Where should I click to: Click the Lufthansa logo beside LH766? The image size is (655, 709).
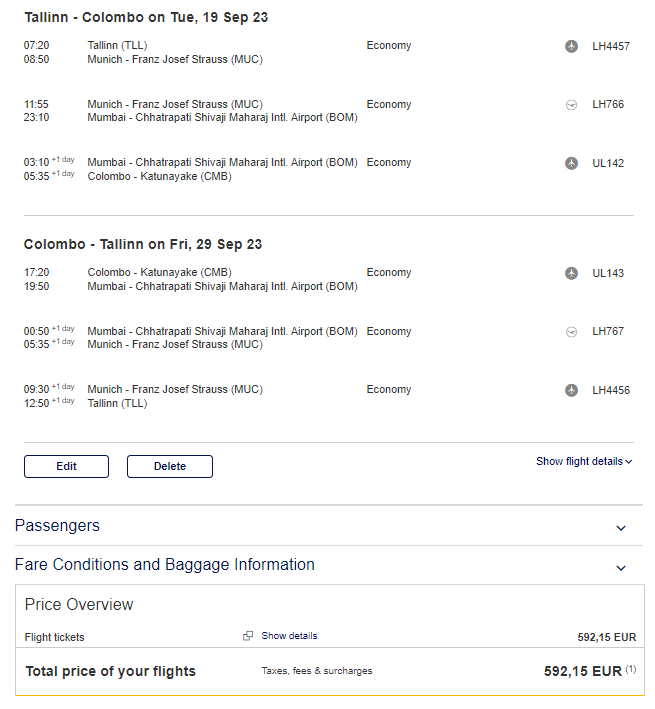(571, 104)
